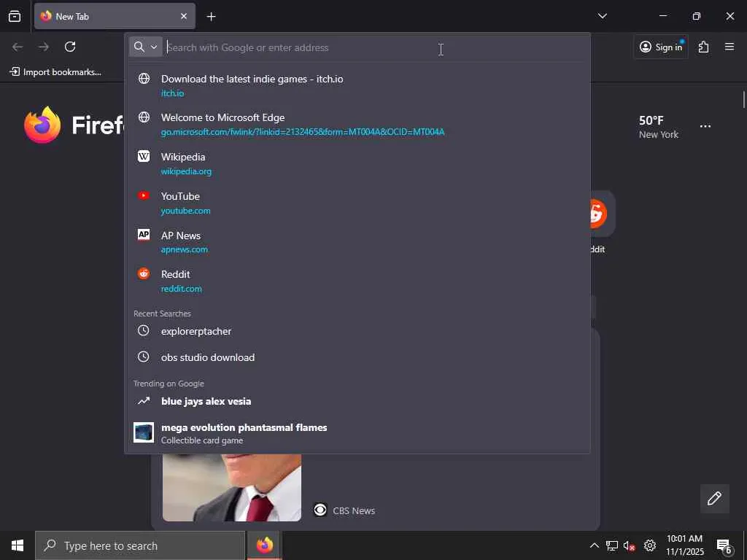
Task: Click the Wikipedia W favicon
Action: 144,156
